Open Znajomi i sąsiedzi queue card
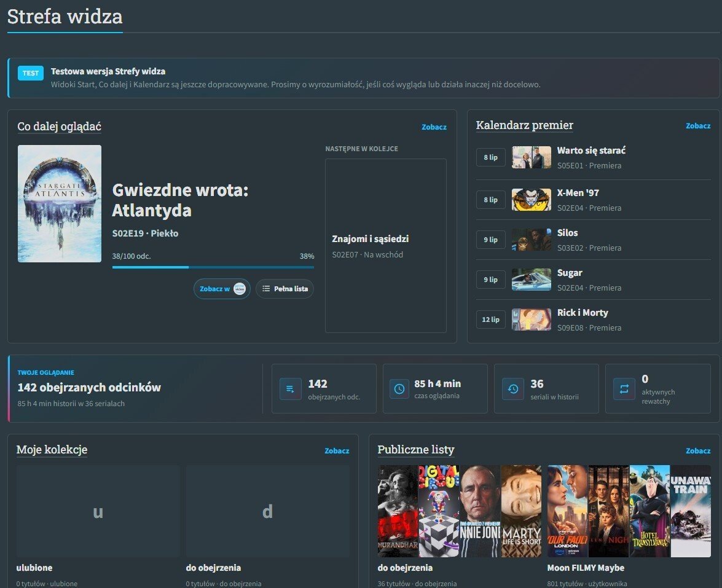This screenshot has height=588, width=722. pyautogui.click(x=385, y=246)
